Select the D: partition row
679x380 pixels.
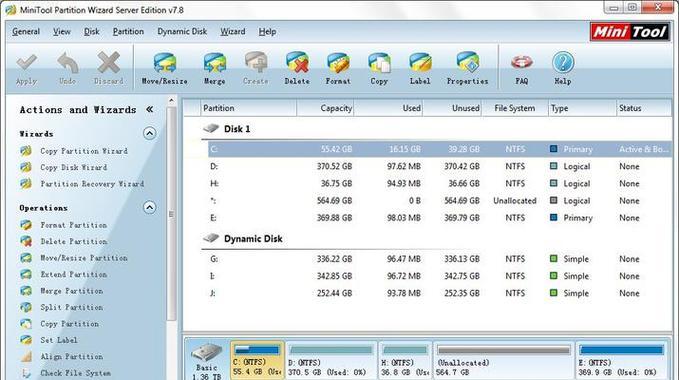[439, 167]
